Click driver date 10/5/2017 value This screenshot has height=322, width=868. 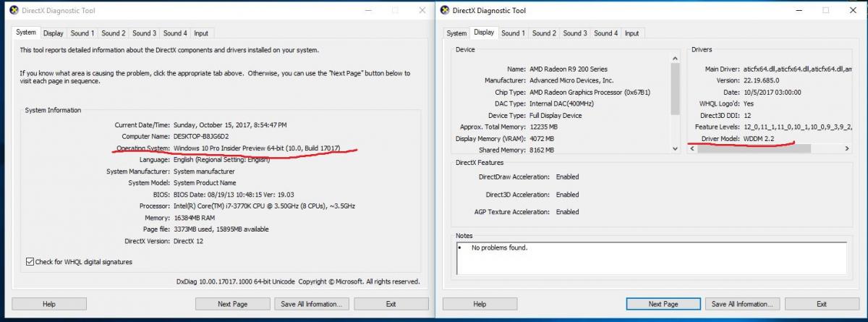coord(772,92)
